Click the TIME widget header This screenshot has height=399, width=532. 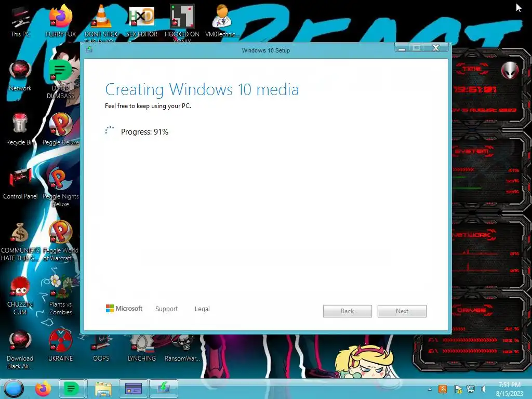pos(472,69)
